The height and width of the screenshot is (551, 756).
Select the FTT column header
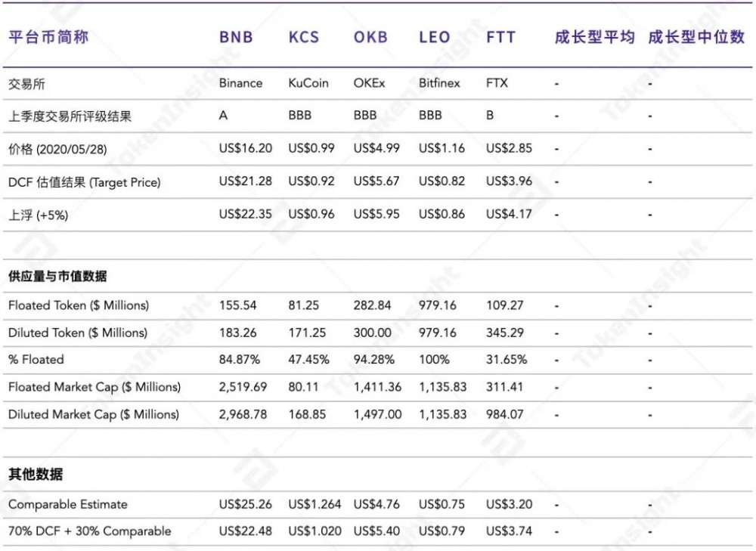[x=500, y=36]
